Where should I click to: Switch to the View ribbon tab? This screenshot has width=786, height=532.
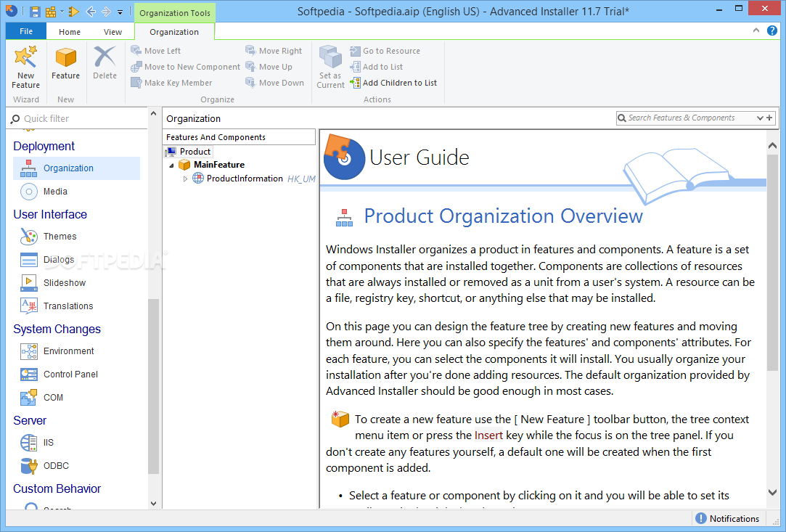(x=112, y=32)
